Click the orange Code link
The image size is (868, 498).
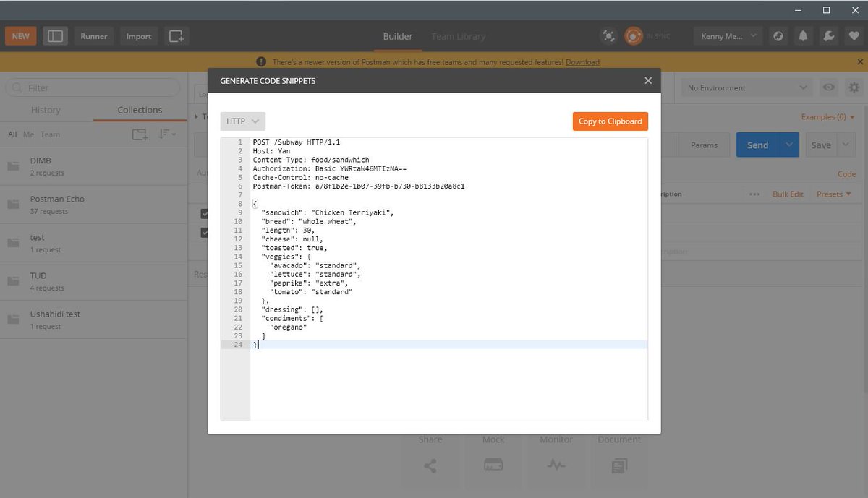click(846, 174)
